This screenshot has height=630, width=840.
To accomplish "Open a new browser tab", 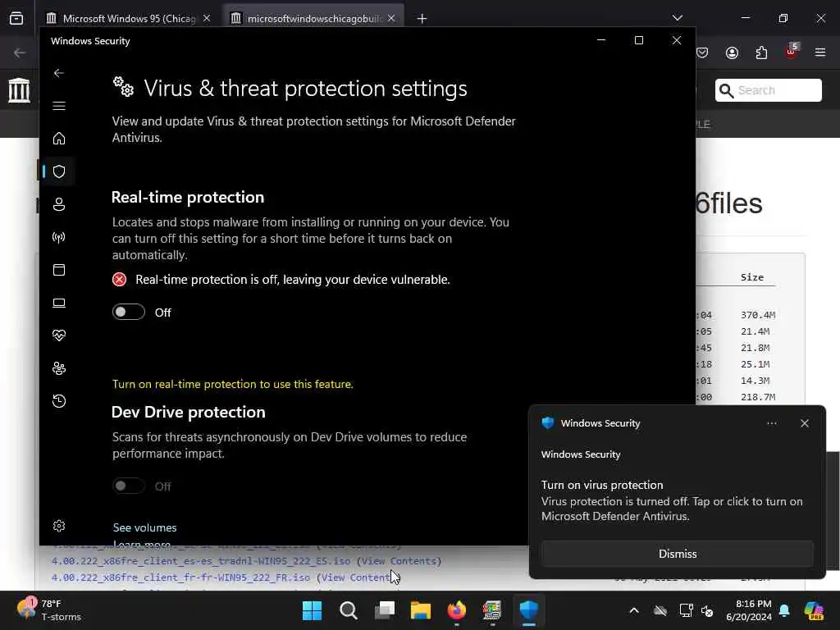I will point(422,19).
